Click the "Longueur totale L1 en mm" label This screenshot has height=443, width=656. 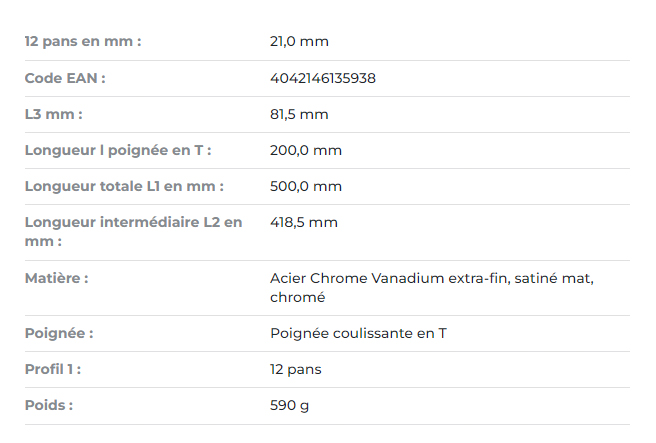[x=124, y=186]
